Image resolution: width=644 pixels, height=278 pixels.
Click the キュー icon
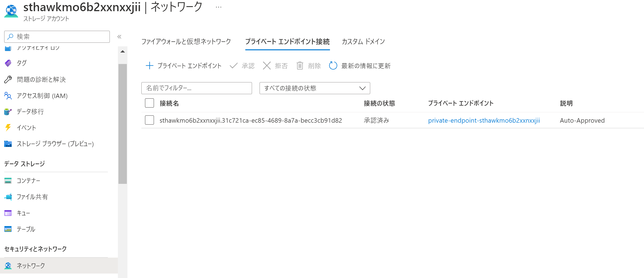click(8, 213)
